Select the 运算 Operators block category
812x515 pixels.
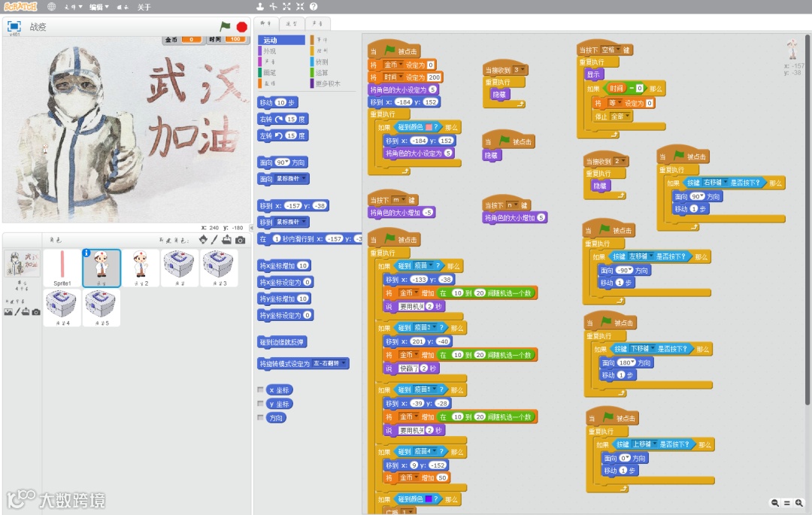(334, 73)
